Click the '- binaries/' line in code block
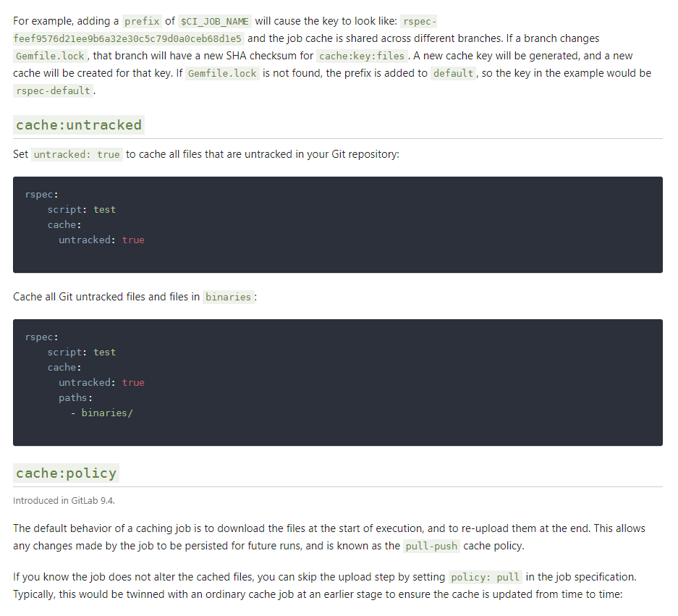678x616 pixels. pos(101,413)
